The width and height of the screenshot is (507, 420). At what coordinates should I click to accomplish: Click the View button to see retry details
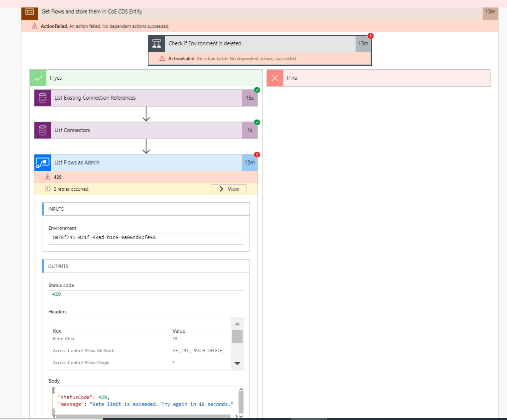228,189
